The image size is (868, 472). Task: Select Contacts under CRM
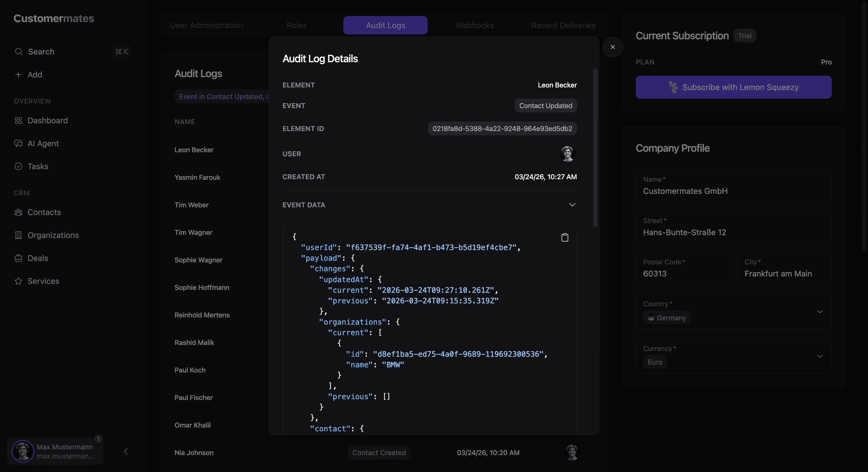[x=44, y=212]
